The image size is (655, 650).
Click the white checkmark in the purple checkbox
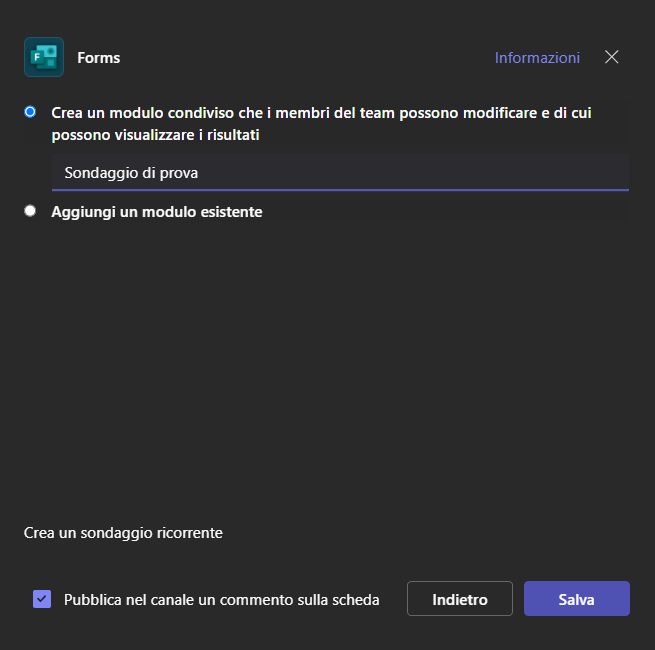click(42, 599)
